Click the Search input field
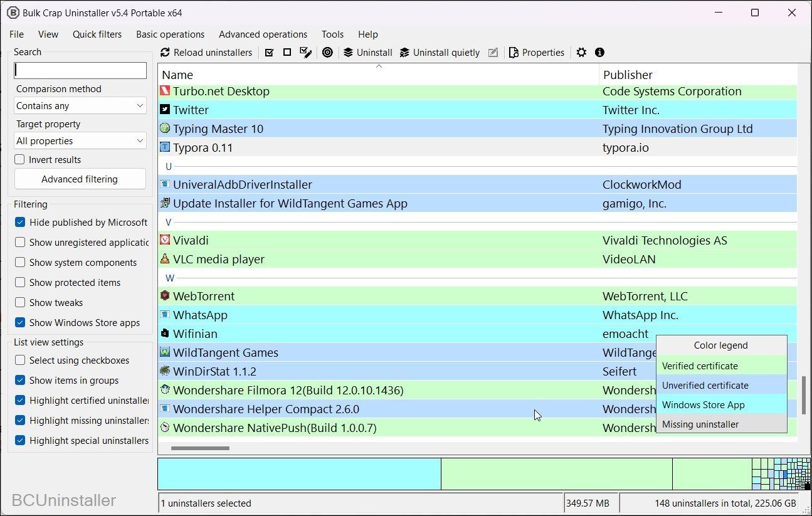 pyautogui.click(x=80, y=70)
